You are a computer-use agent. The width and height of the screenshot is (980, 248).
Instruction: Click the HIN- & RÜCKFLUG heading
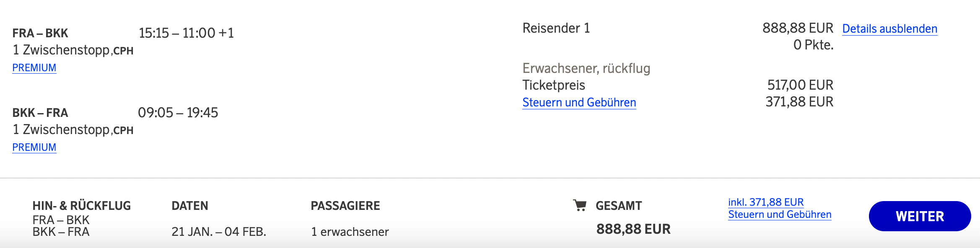[82, 206]
